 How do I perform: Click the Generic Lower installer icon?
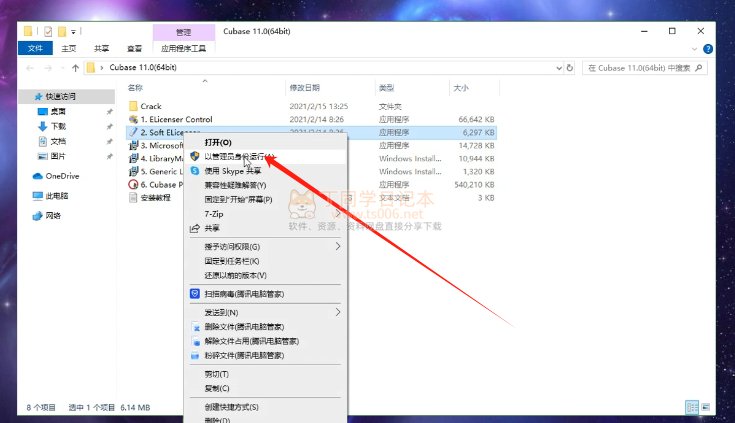click(x=133, y=172)
